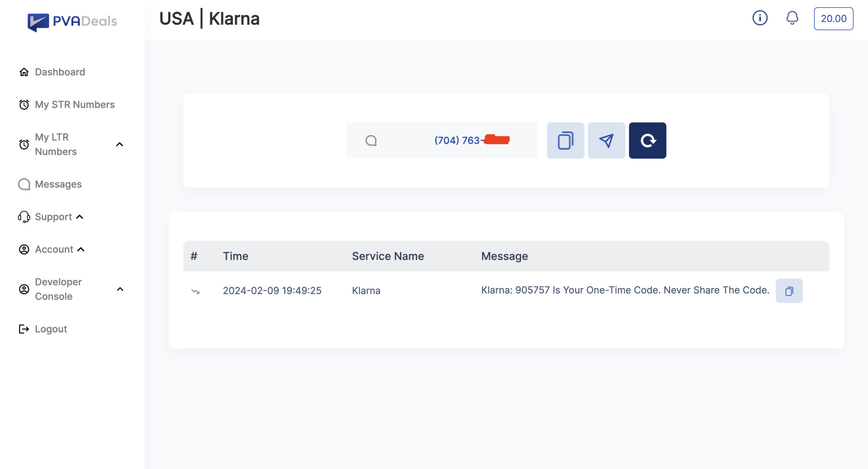Click the 20.00 balance button

point(833,19)
